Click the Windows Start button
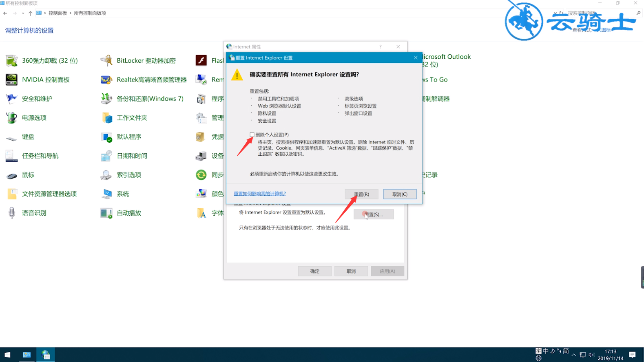 [7, 355]
